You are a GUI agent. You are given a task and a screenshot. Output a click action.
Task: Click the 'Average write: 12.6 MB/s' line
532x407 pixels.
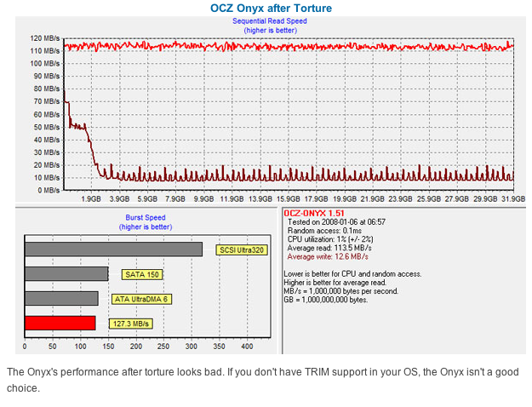click(x=328, y=256)
